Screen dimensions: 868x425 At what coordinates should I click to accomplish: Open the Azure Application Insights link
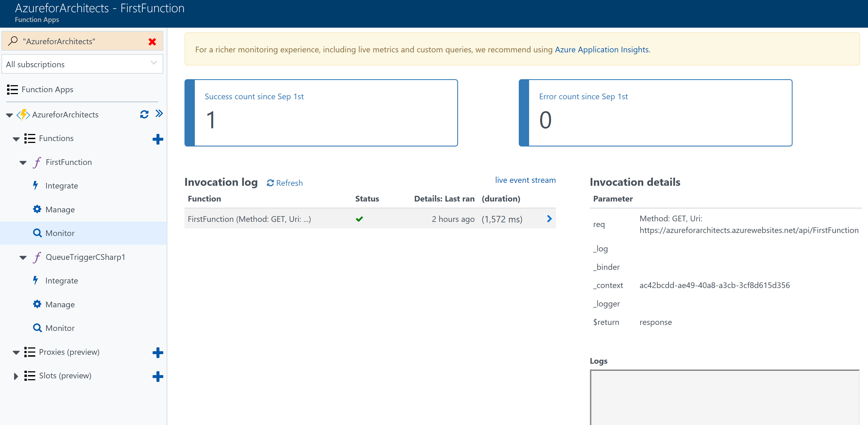[602, 50]
